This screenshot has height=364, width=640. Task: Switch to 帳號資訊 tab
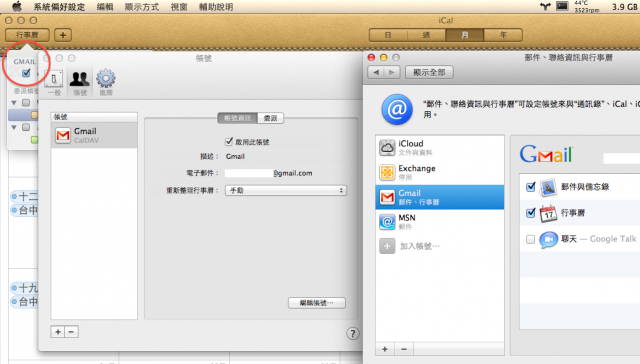tap(238, 118)
